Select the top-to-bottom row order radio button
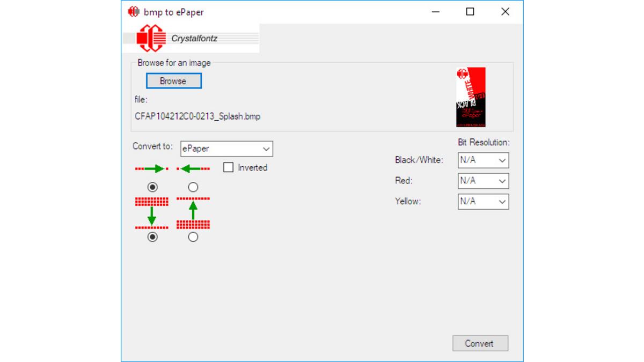 152,237
